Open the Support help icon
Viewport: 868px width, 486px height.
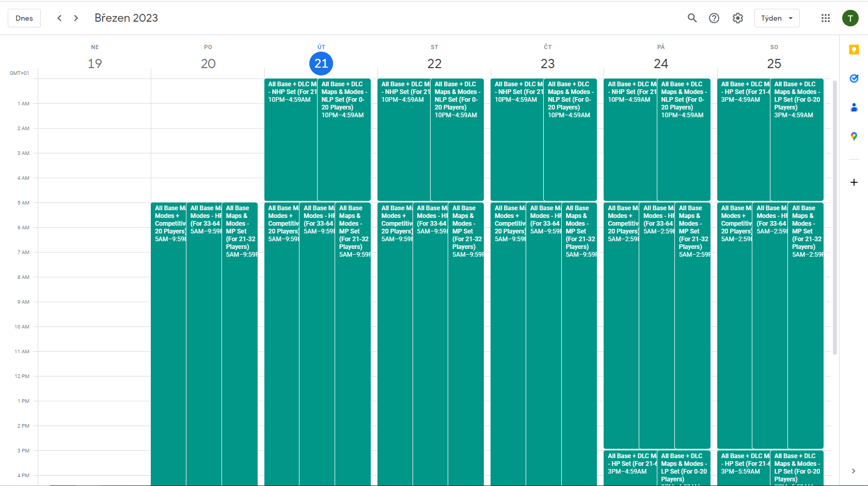coord(714,18)
